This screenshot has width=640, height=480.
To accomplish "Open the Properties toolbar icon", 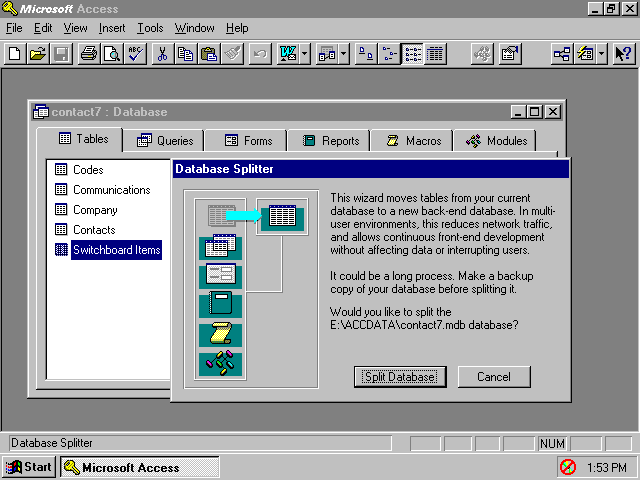I will coord(510,54).
